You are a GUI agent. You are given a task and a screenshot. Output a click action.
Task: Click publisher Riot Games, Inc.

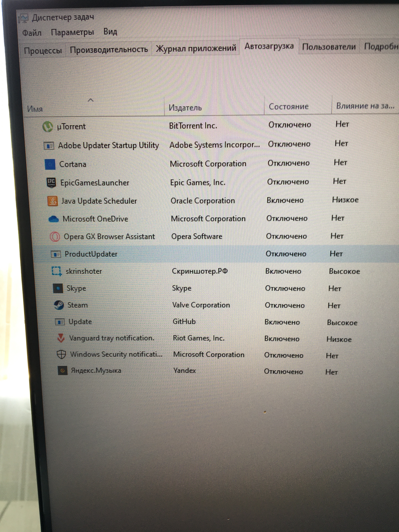coord(199,338)
